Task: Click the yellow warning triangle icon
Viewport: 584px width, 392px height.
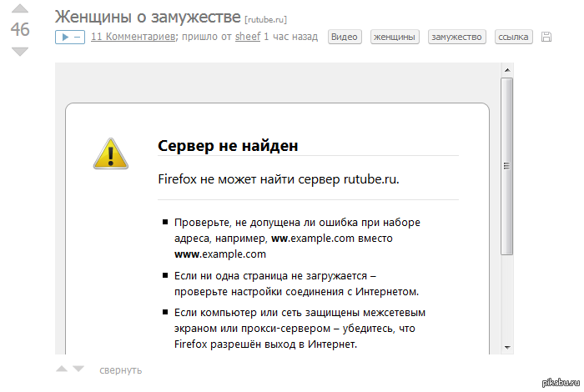Action: [111, 153]
